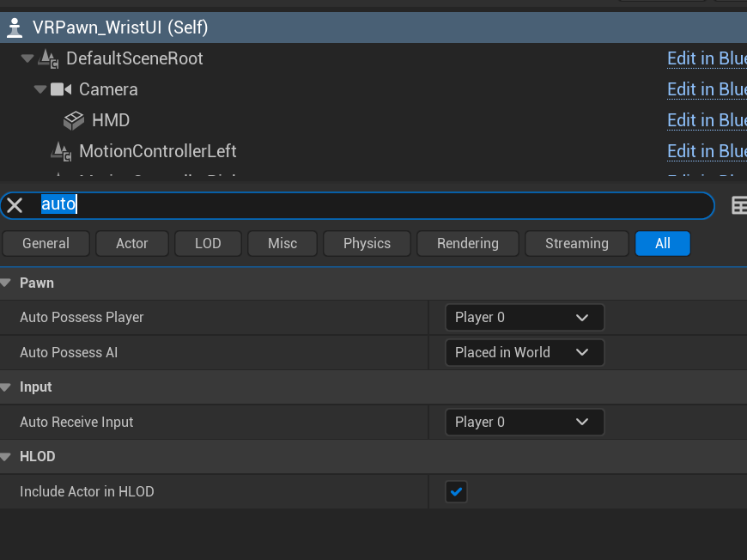Filter details by Actor
747x560 pixels.
132,244
